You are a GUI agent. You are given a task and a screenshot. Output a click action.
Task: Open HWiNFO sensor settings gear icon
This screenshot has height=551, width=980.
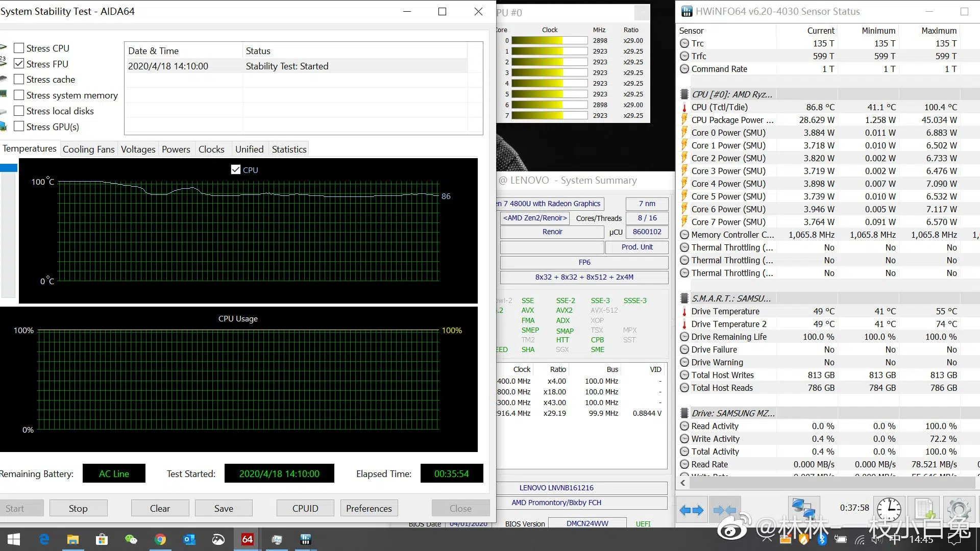pos(959,509)
